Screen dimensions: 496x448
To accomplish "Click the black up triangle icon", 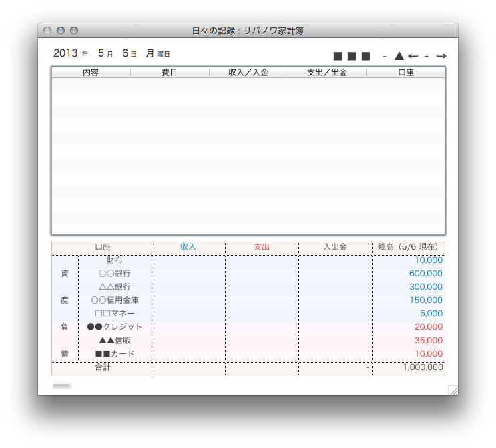I will coord(399,56).
